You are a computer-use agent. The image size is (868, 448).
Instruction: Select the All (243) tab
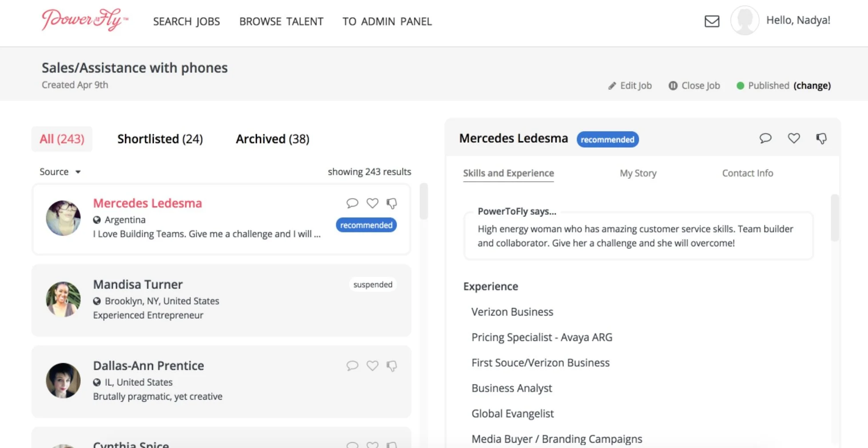pyautogui.click(x=62, y=139)
